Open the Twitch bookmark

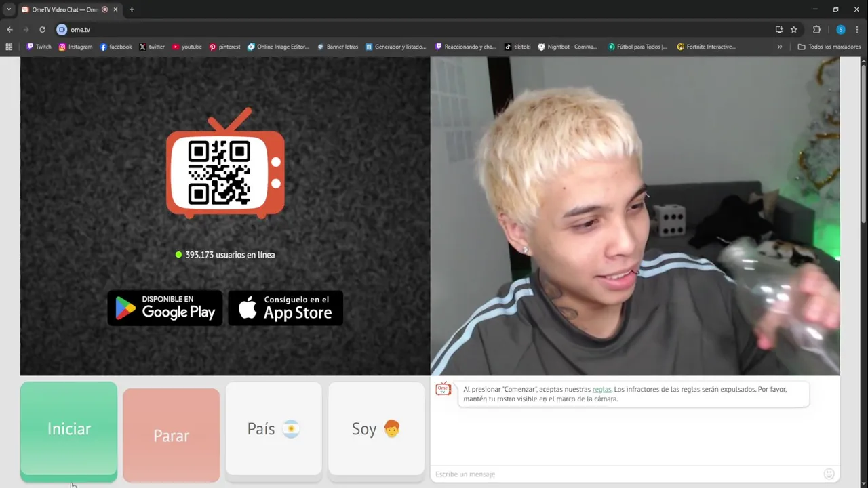tap(39, 47)
